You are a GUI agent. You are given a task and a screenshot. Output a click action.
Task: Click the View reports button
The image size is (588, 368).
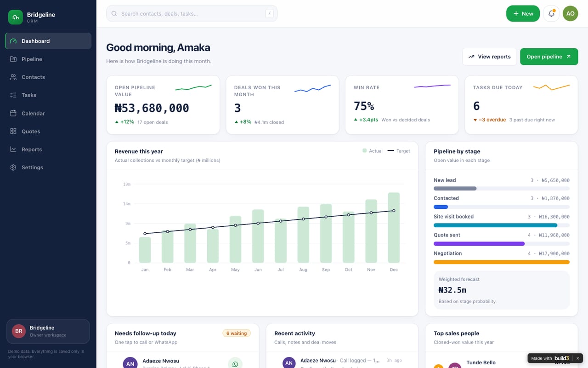[489, 57]
